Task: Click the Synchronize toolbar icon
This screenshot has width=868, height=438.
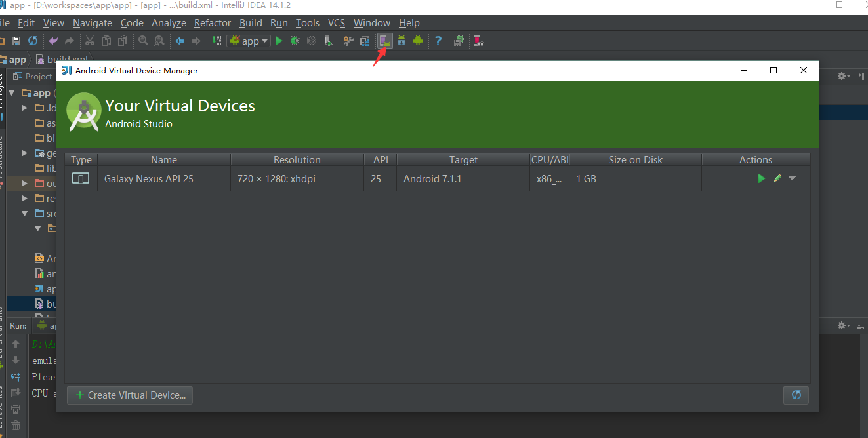Action: (x=33, y=41)
